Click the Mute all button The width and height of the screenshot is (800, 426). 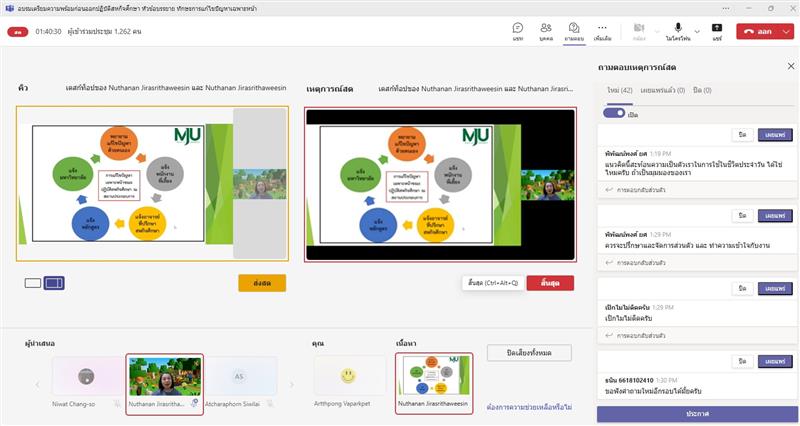coord(529,353)
